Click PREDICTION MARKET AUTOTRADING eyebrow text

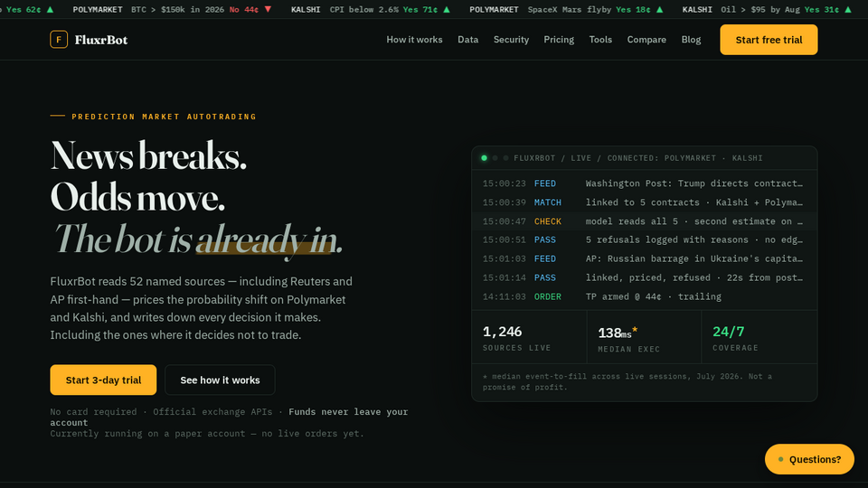click(164, 117)
